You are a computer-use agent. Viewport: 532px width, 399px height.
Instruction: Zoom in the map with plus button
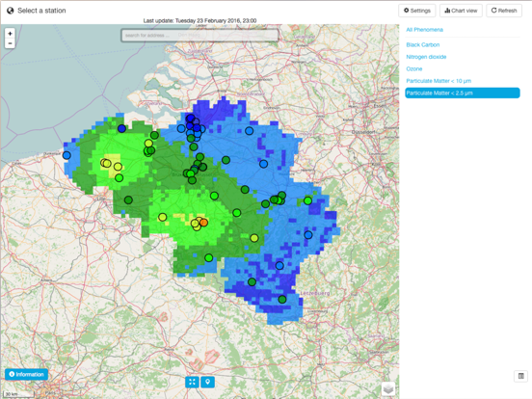pos(10,33)
